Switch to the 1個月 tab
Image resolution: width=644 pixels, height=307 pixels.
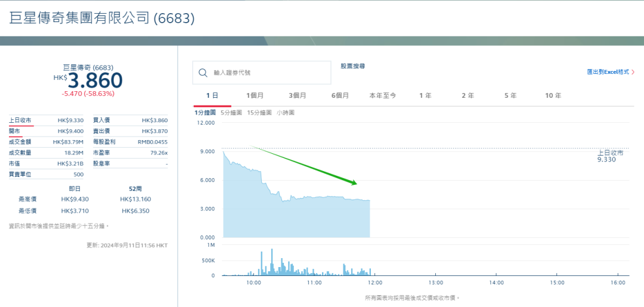click(x=255, y=95)
